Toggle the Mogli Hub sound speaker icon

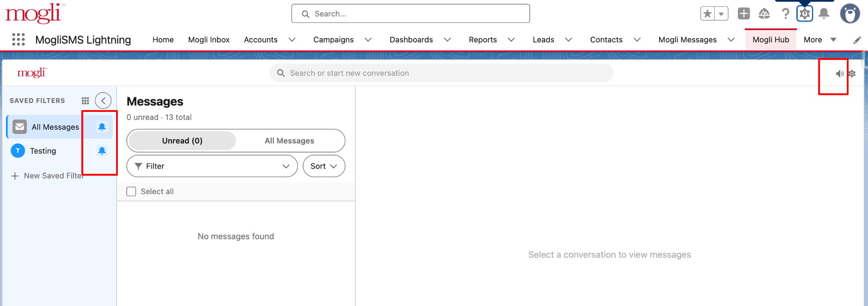pyautogui.click(x=839, y=74)
